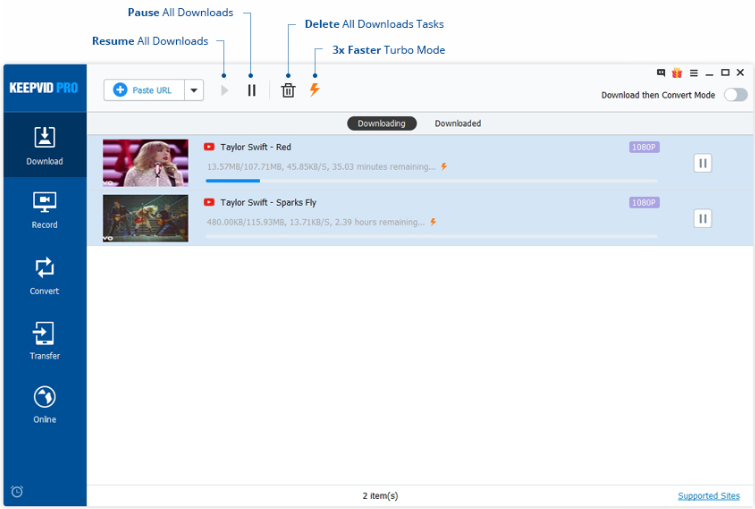Image resolution: width=755 pixels, height=509 pixels.
Task: Open the Online section in sidebar
Action: [x=45, y=405]
